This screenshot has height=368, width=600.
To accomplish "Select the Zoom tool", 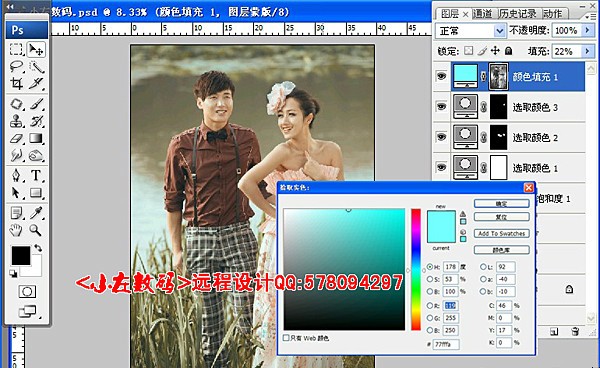I will tap(36, 230).
